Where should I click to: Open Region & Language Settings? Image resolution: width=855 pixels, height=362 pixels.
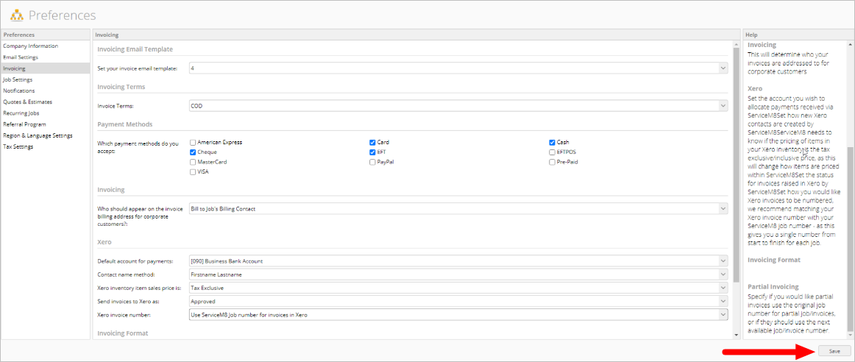click(x=45, y=135)
